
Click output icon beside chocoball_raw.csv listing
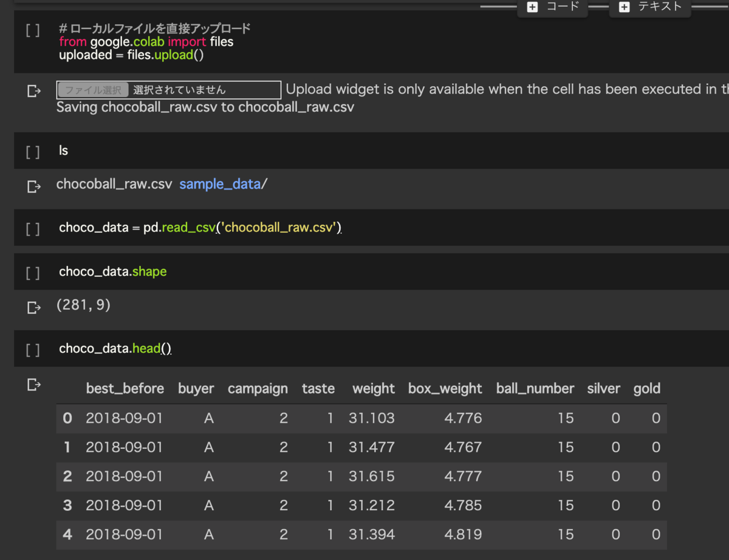click(34, 186)
